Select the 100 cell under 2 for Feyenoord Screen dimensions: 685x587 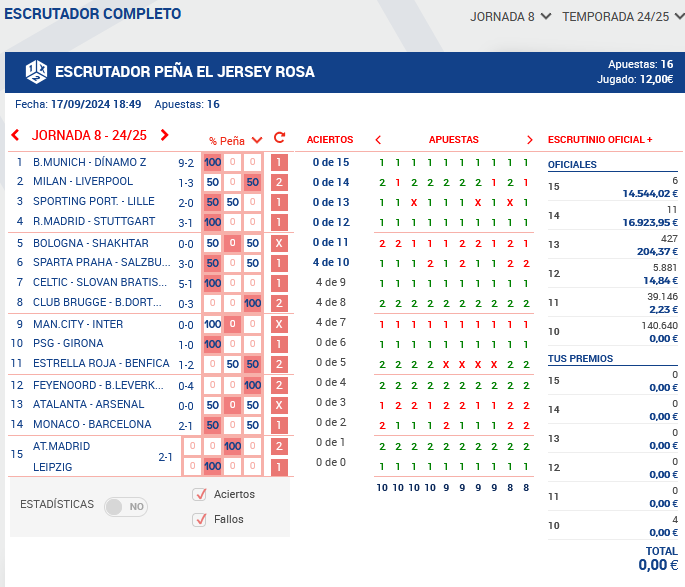253,385
